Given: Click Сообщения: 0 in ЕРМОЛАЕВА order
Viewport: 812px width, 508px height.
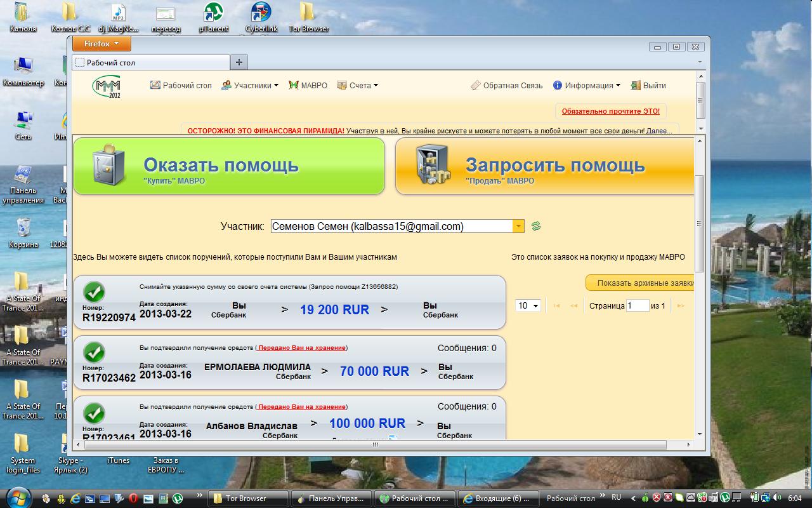Looking at the screenshot, I should [x=467, y=348].
